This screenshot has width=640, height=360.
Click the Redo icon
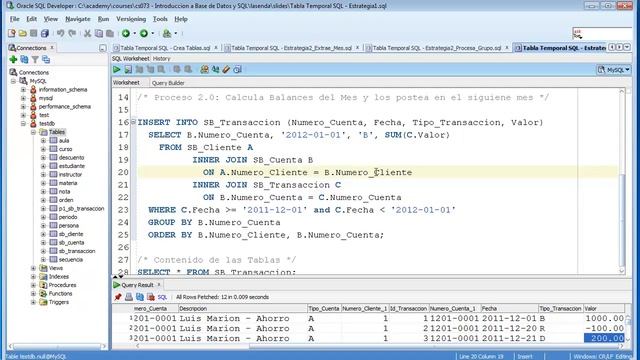(x=72, y=33)
